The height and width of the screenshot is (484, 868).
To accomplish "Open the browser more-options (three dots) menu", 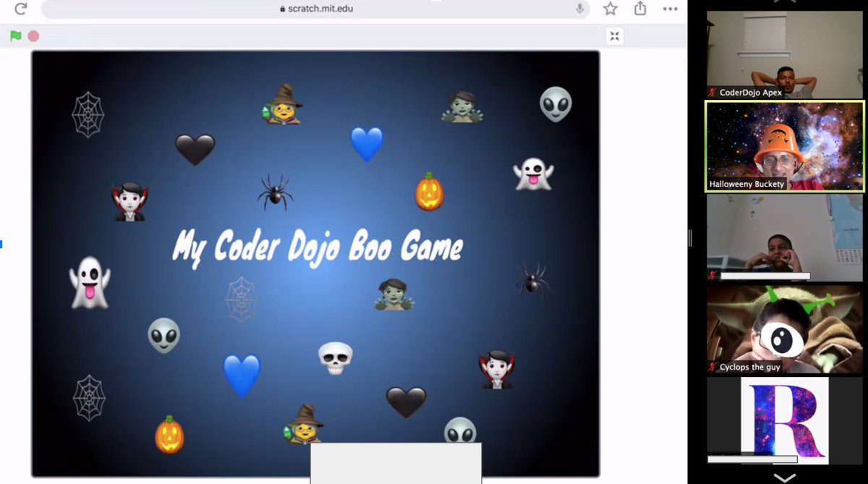I will coord(669,9).
